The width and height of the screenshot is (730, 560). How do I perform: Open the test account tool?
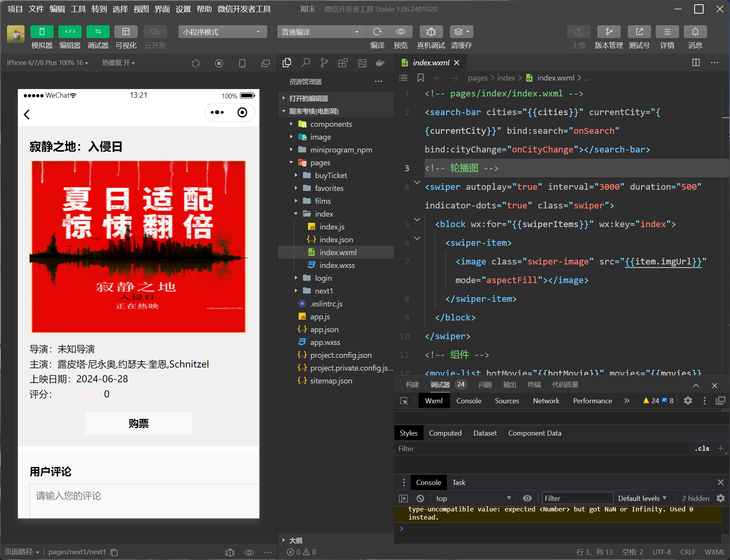pos(639,31)
